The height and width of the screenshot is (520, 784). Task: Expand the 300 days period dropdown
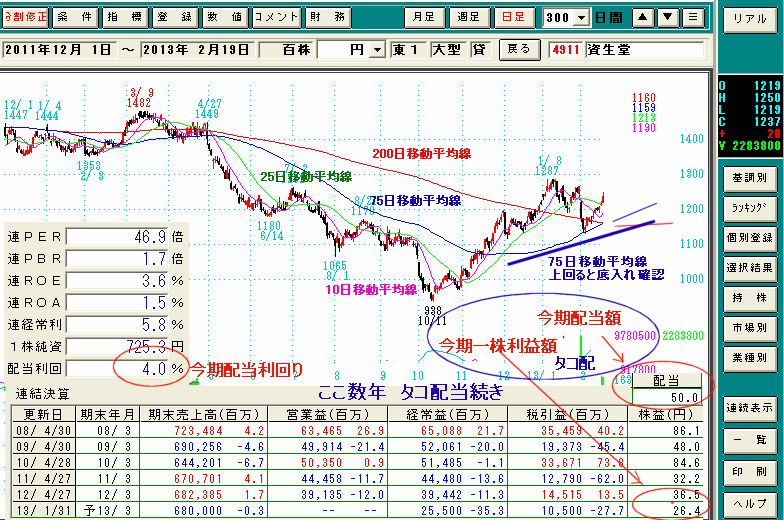click(581, 18)
